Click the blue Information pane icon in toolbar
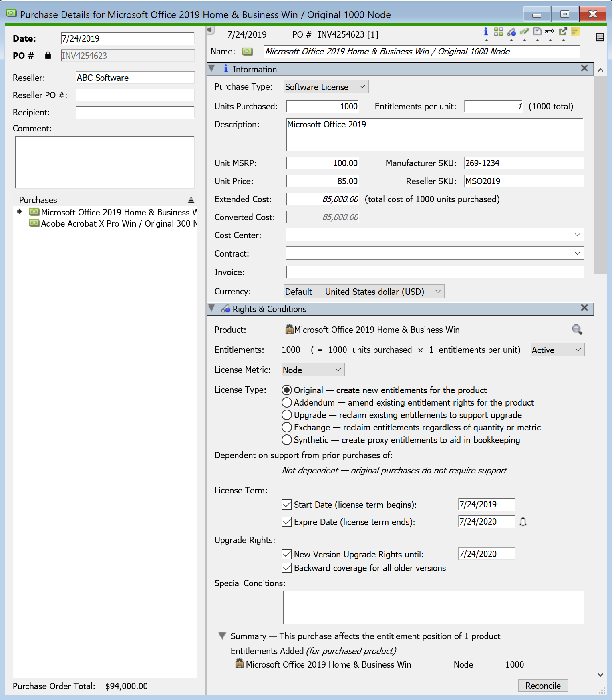The width and height of the screenshot is (612, 700). (486, 32)
